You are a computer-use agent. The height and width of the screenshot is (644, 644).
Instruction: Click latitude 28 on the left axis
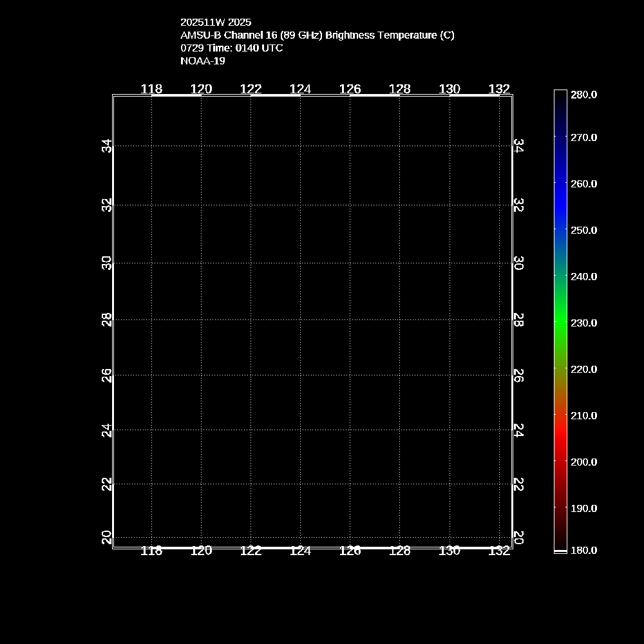click(108, 319)
